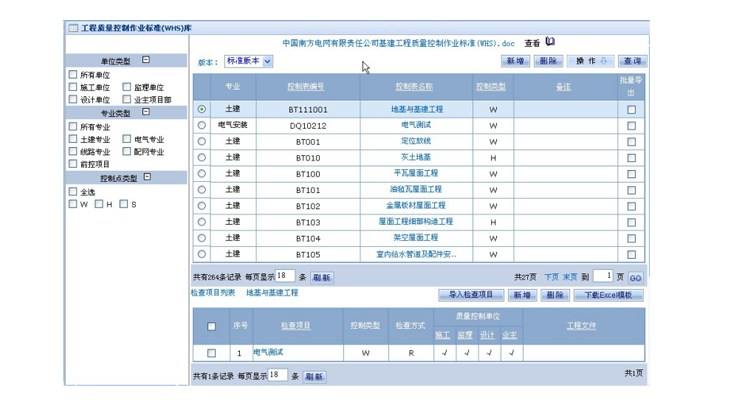Collapse the 单位类型 section with the minus icon
Viewport: 730px width, 400px height.
click(146, 60)
